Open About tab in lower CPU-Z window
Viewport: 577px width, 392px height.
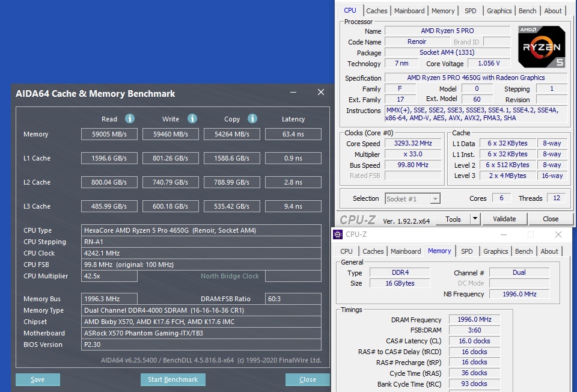(x=549, y=251)
